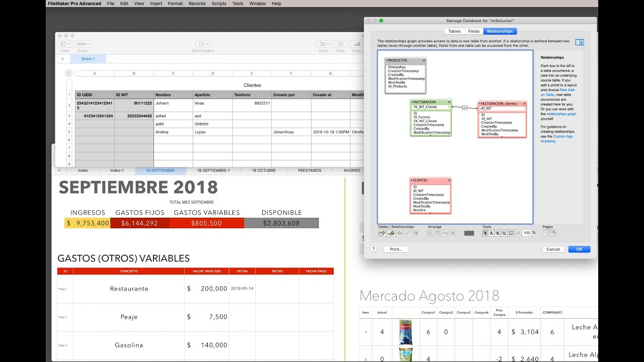
Task: Click the select related tables icon
Action: pos(518,233)
